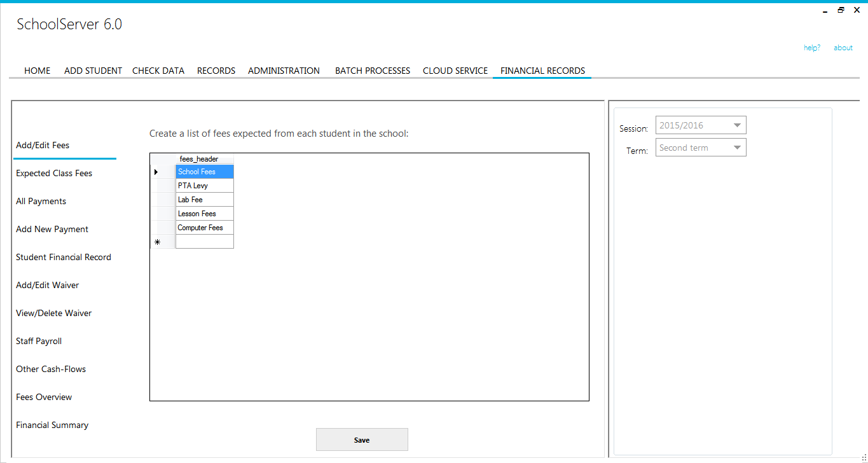Open the ADMINISTRATION section

click(x=284, y=71)
